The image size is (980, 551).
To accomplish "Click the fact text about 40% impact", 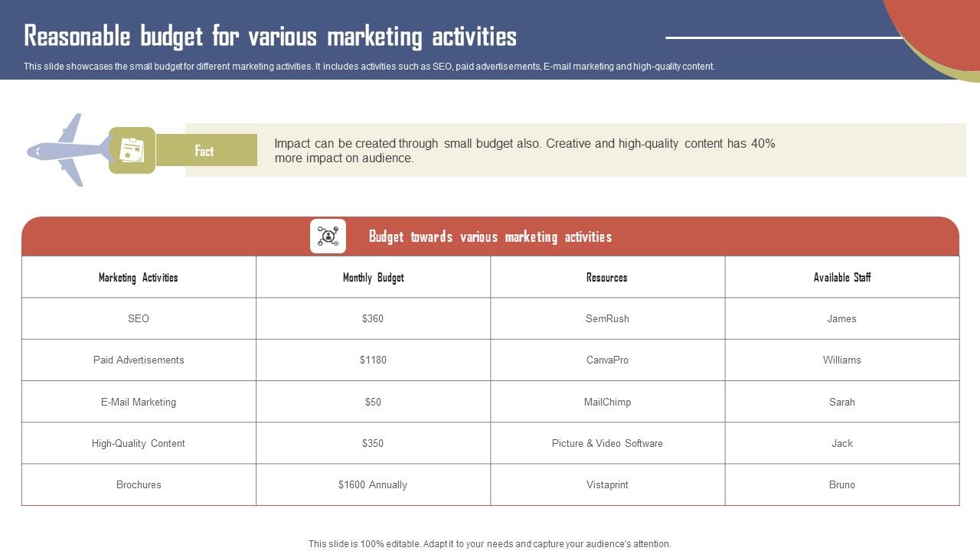I will tap(524, 151).
